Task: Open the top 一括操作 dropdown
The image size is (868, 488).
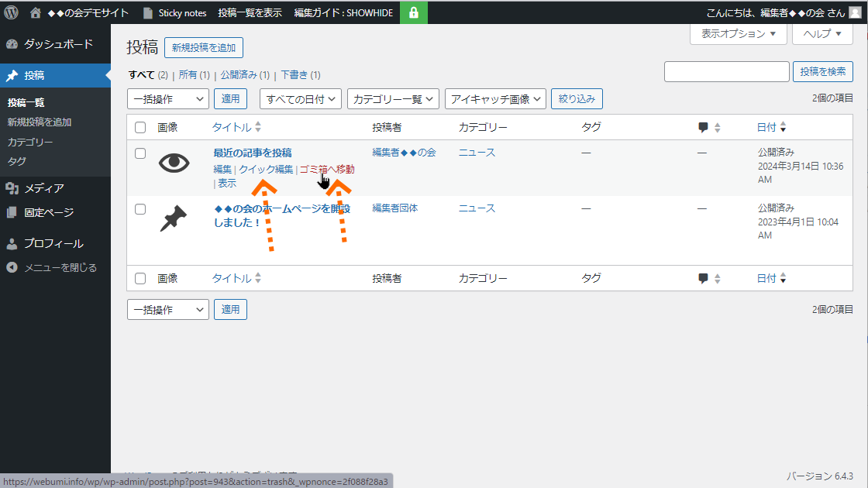Action: (167, 98)
